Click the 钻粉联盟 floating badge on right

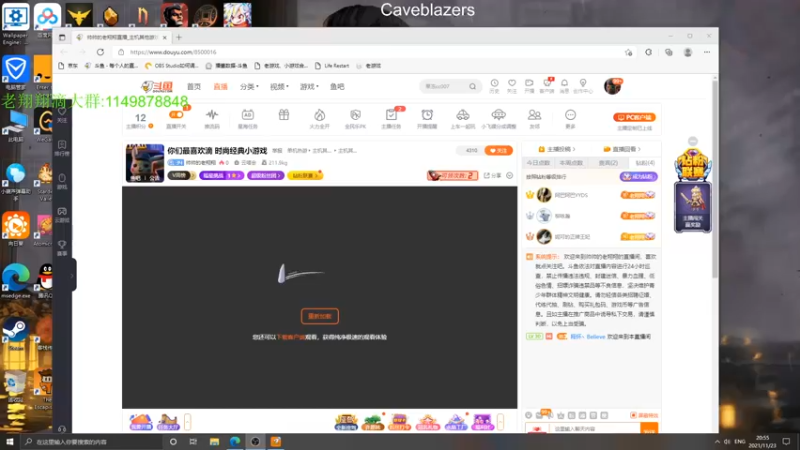(x=692, y=165)
